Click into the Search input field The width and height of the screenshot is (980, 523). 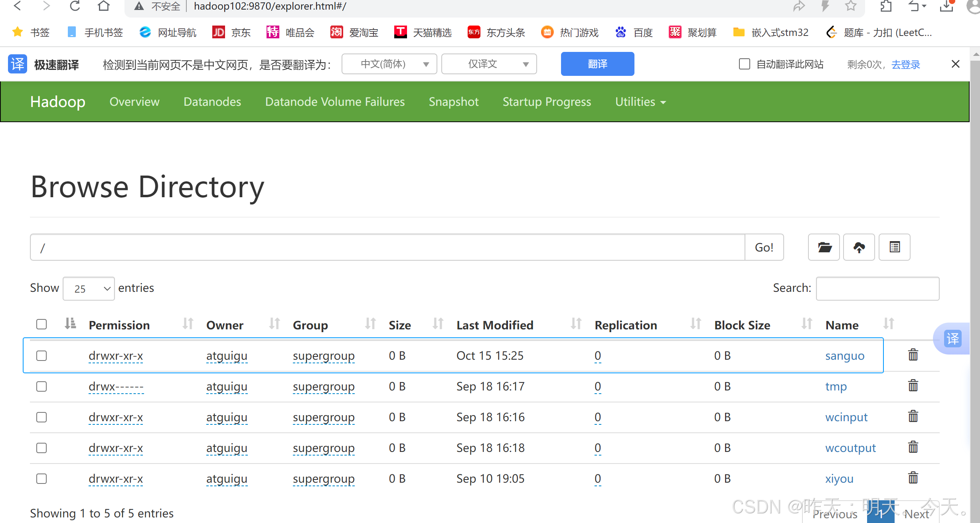point(877,288)
